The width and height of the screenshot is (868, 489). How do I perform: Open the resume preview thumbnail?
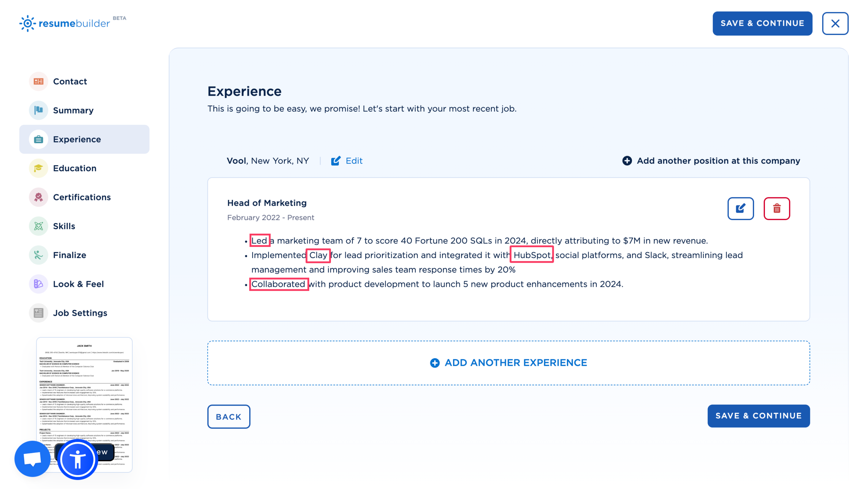tap(84, 390)
